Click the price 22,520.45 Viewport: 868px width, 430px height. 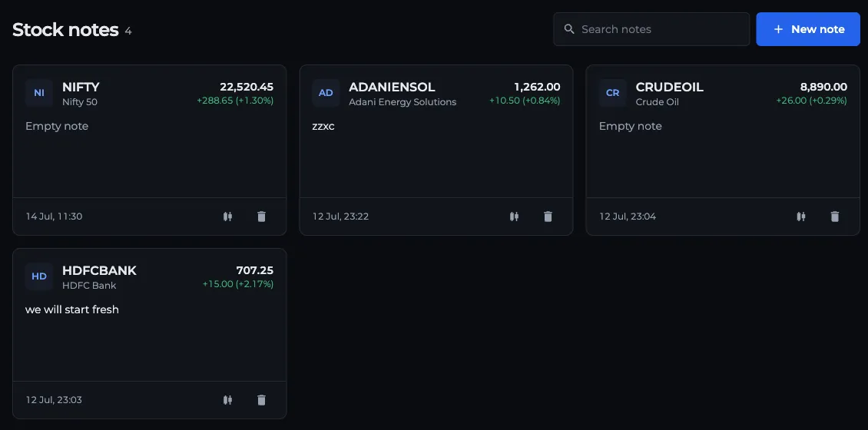(x=247, y=87)
